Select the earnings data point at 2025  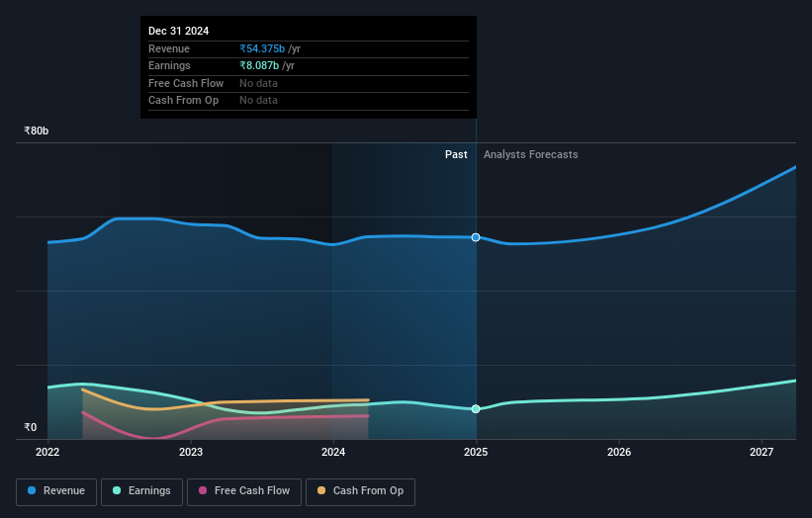coord(476,409)
